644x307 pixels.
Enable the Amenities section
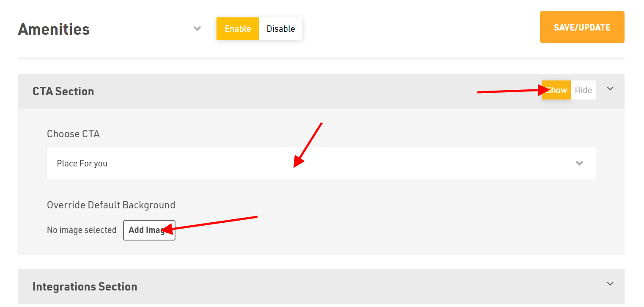[238, 29]
